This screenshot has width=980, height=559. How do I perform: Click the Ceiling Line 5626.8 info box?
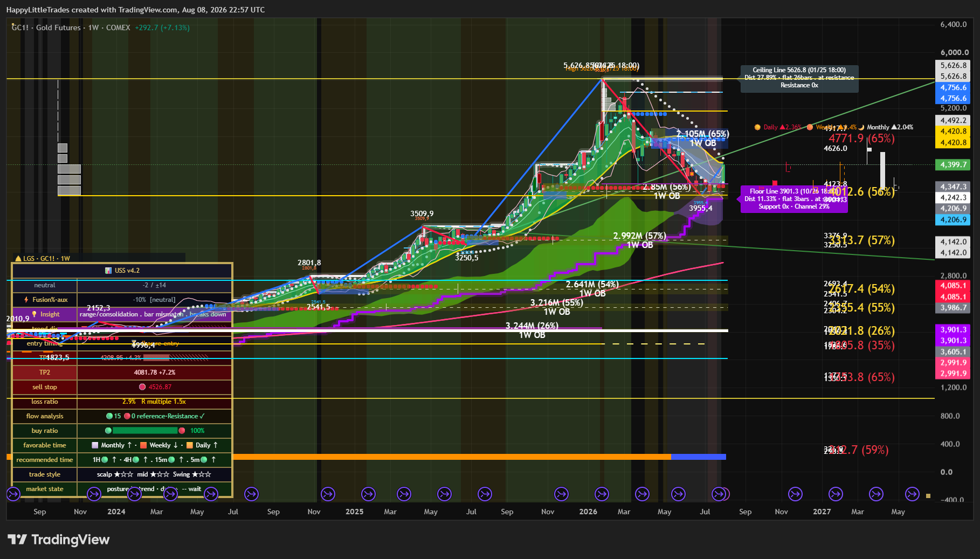(x=799, y=78)
